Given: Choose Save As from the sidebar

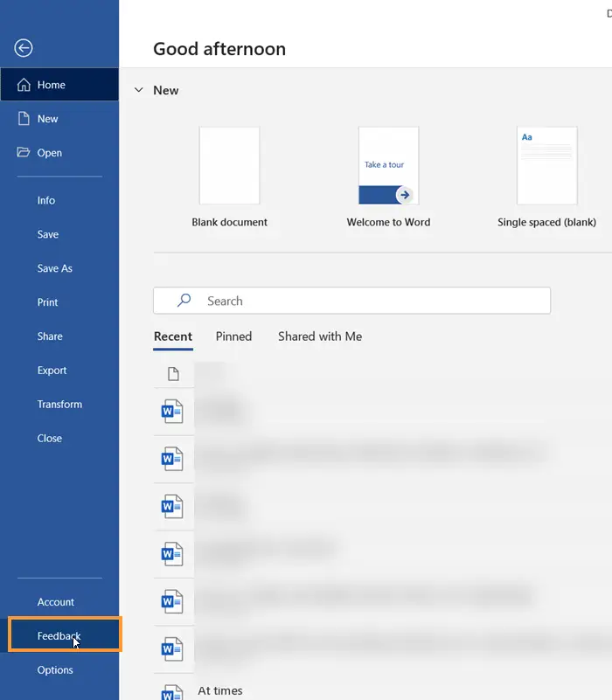Looking at the screenshot, I should point(59,268).
